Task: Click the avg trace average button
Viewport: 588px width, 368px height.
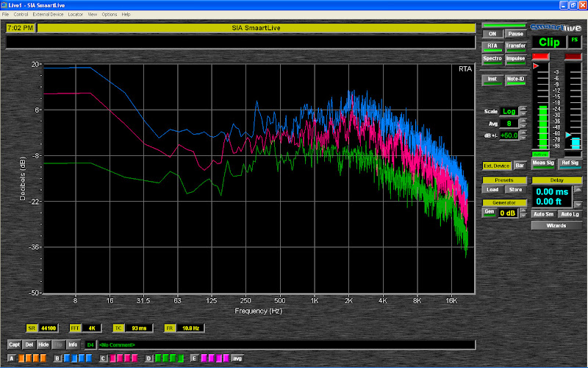Action: coord(237,358)
